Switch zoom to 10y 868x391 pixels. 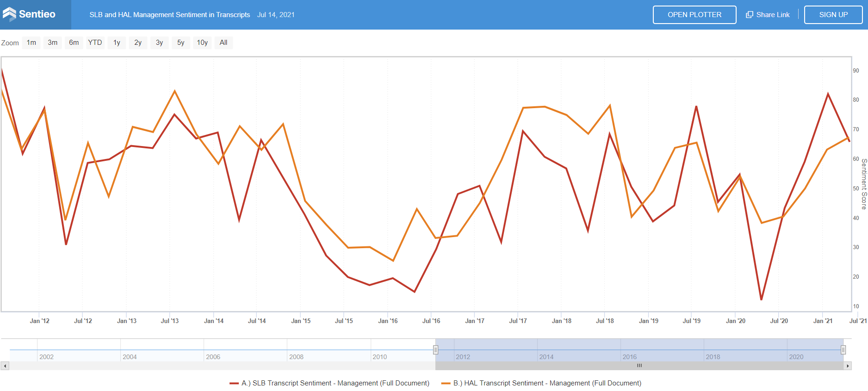tap(202, 43)
